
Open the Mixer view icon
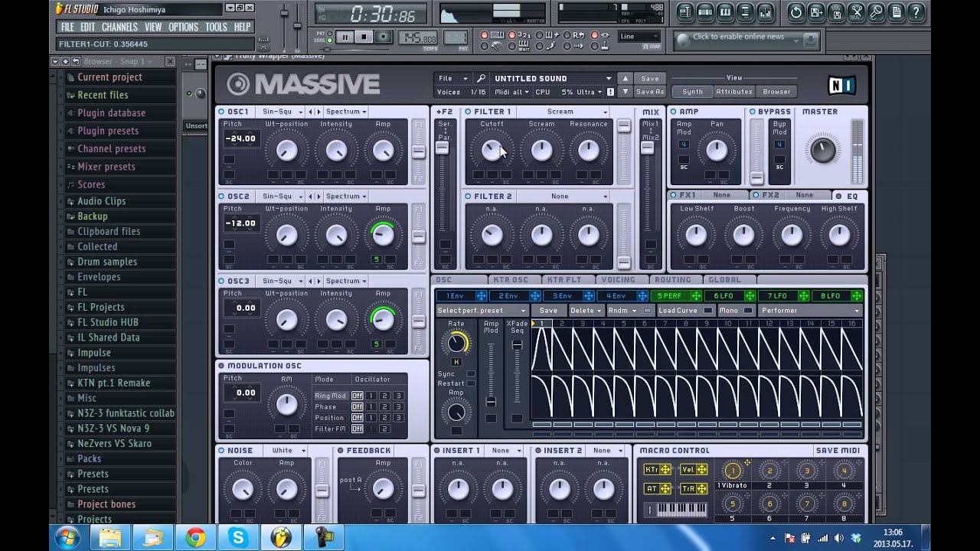pyautogui.click(x=764, y=12)
